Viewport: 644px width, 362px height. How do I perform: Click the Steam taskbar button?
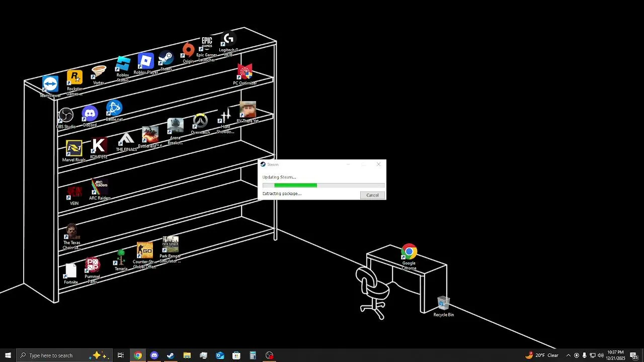pos(171,355)
